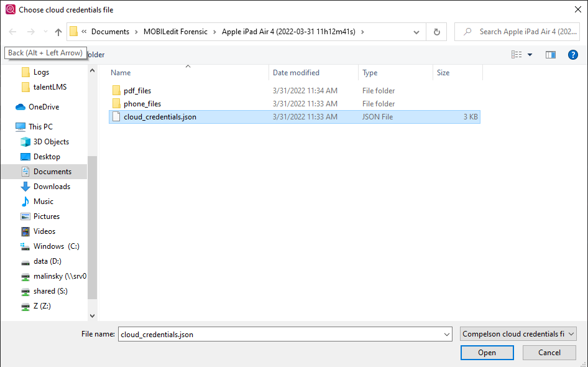Open the 3D Objects folder

point(51,142)
